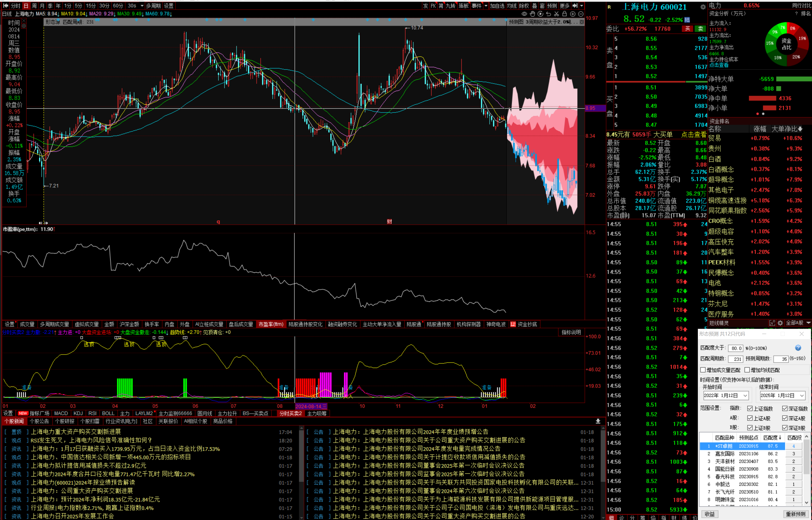Select the hand pan tool icon
812x520 pixels.
click(532, 14)
